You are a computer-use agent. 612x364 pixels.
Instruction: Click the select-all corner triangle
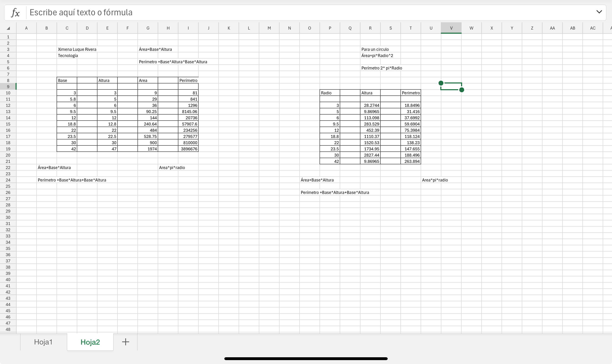pos(8,28)
